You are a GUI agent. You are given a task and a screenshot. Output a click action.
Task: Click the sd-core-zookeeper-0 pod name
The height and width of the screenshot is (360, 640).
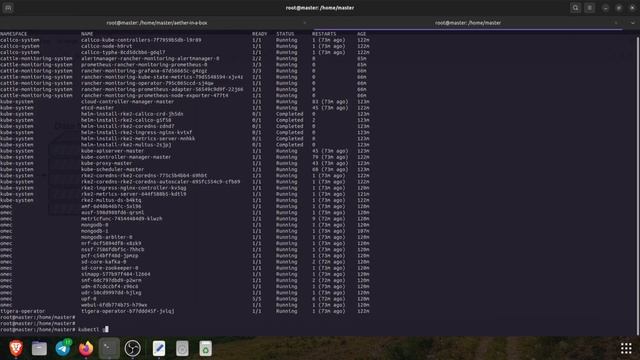click(x=109, y=268)
